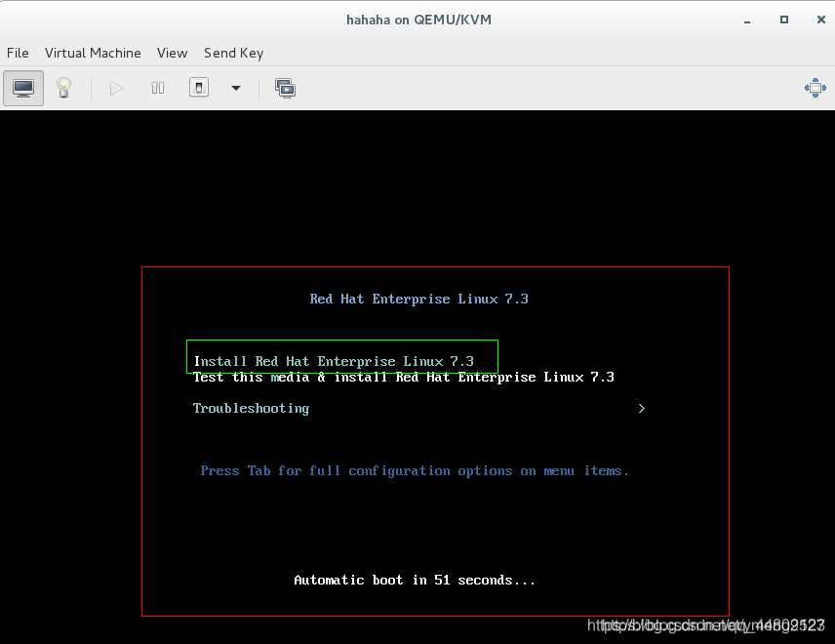Pause the virtual machine
Image resolution: width=835 pixels, height=644 pixels.
tap(158, 88)
